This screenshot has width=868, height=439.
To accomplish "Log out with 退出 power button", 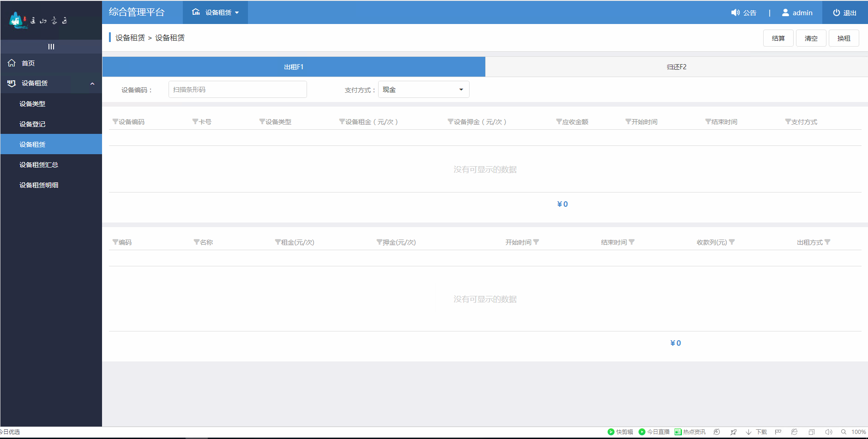I will point(844,13).
